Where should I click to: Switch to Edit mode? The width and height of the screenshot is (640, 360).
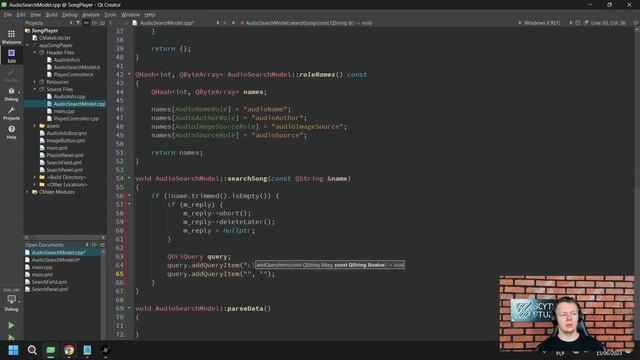pyautogui.click(x=11, y=56)
